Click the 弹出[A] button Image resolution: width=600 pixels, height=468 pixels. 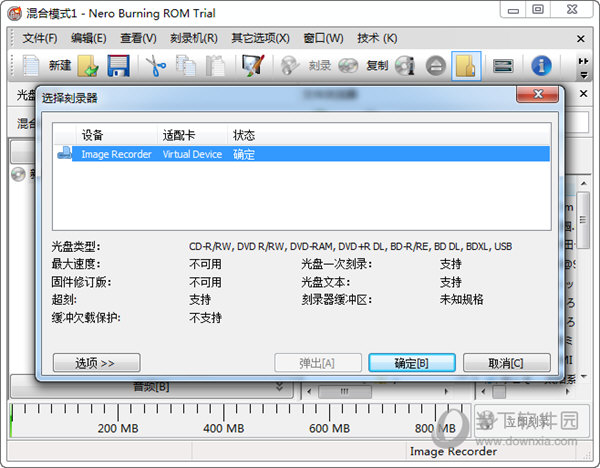coord(318,363)
